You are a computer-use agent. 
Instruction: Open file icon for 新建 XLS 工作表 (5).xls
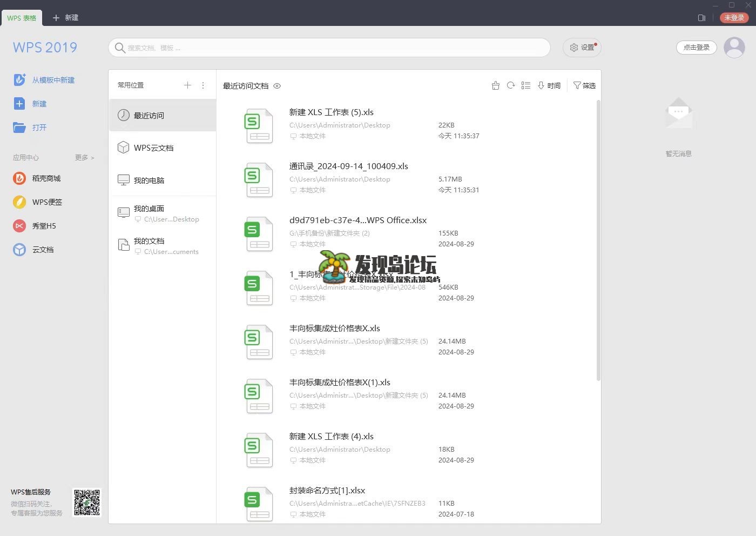[259, 126]
